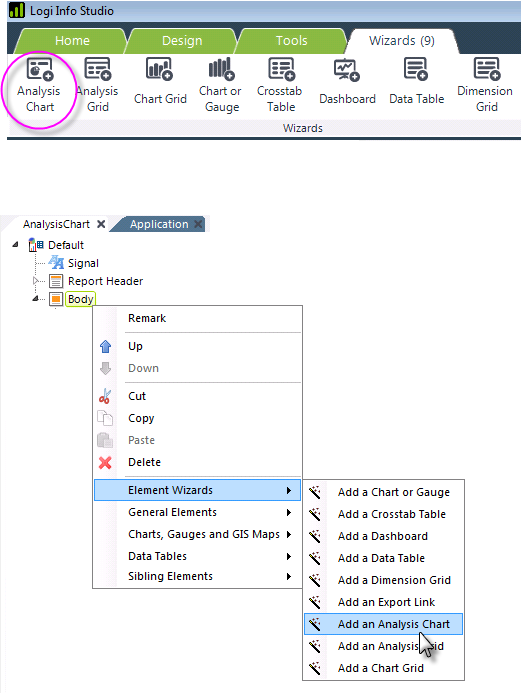Choose Remark from the context menu

coord(197,318)
